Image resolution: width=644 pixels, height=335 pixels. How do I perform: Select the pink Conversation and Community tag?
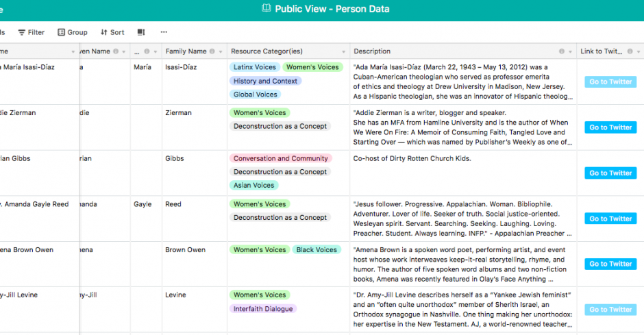(280, 158)
